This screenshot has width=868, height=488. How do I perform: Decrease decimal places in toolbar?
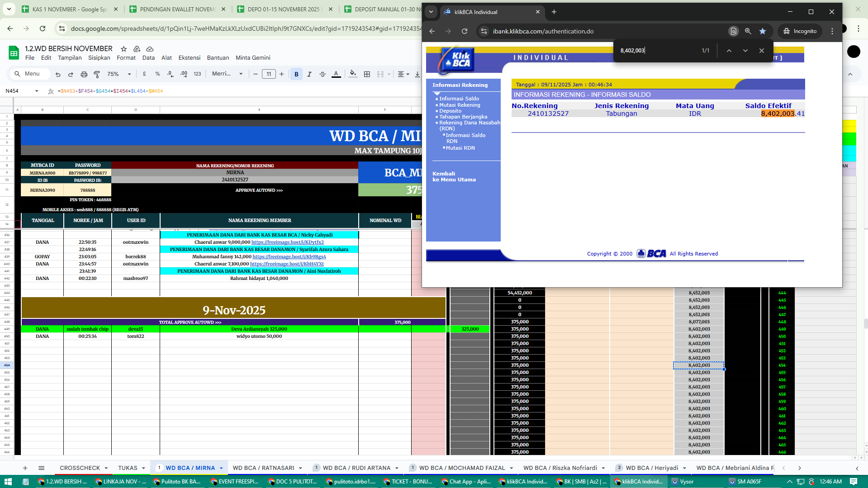170,74
